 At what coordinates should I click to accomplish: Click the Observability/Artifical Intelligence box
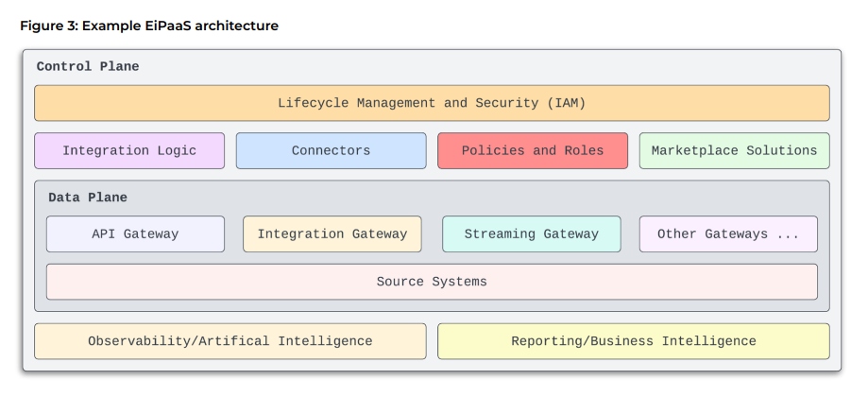coord(230,341)
